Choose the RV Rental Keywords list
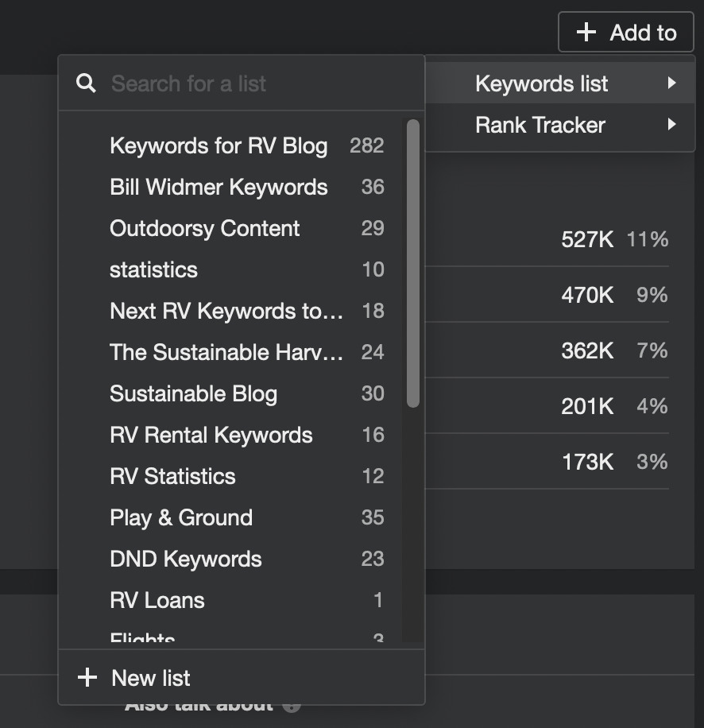The width and height of the screenshot is (704, 728). click(211, 435)
